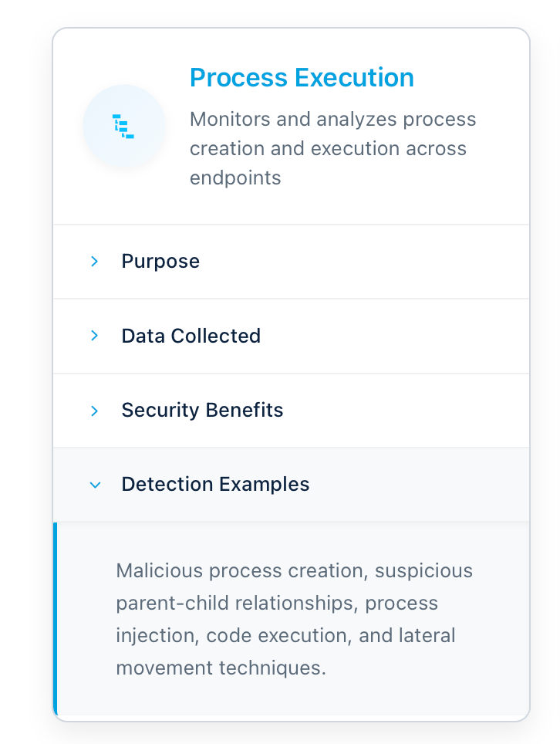
Task: Collapse the Detection Examples down chevron
Action: point(95,485)
